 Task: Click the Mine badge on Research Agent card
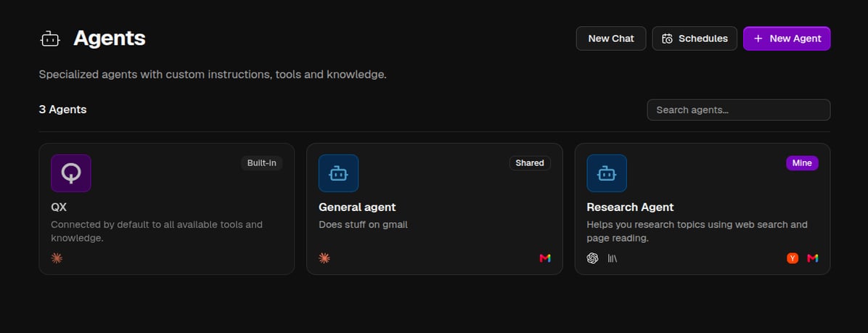pos(802,163)
